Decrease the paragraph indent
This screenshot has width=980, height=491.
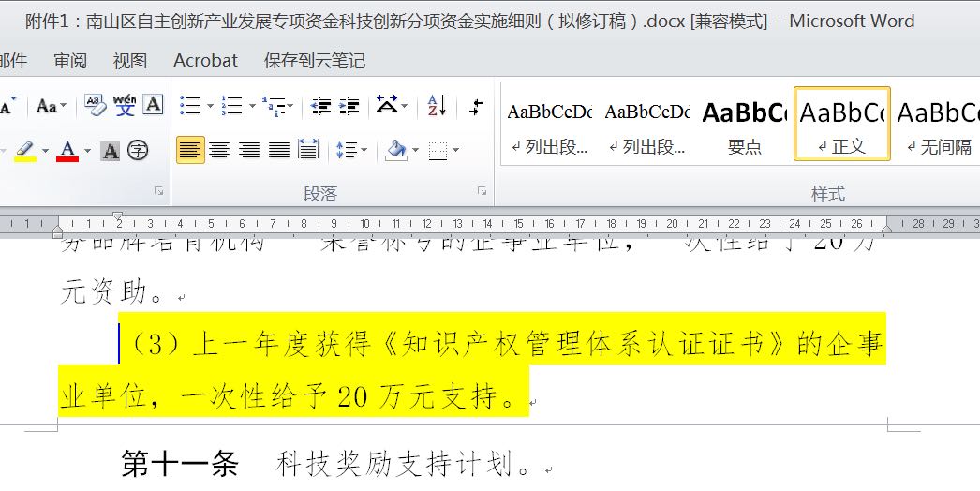pos(321,106)
